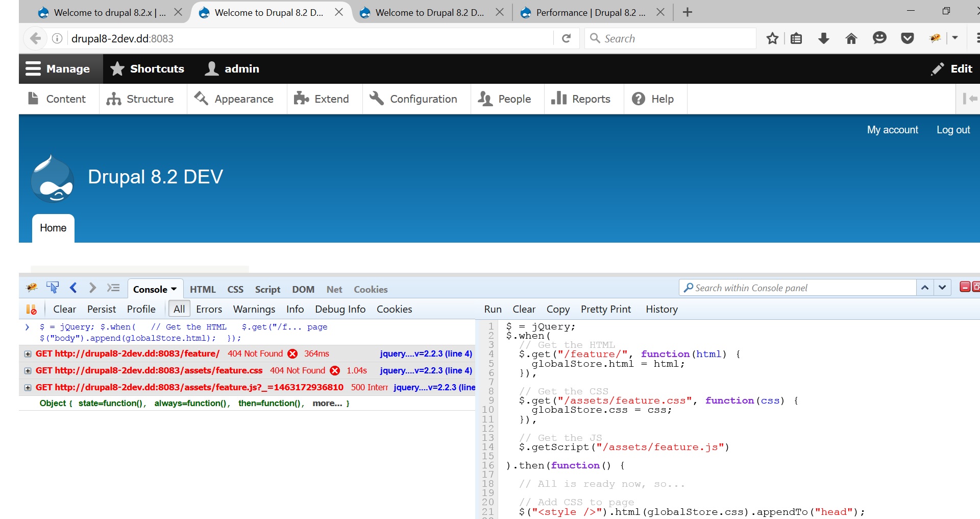Minimize the Firebug panel red button
This screenshot has width=980, height=519.
[965, 287]
